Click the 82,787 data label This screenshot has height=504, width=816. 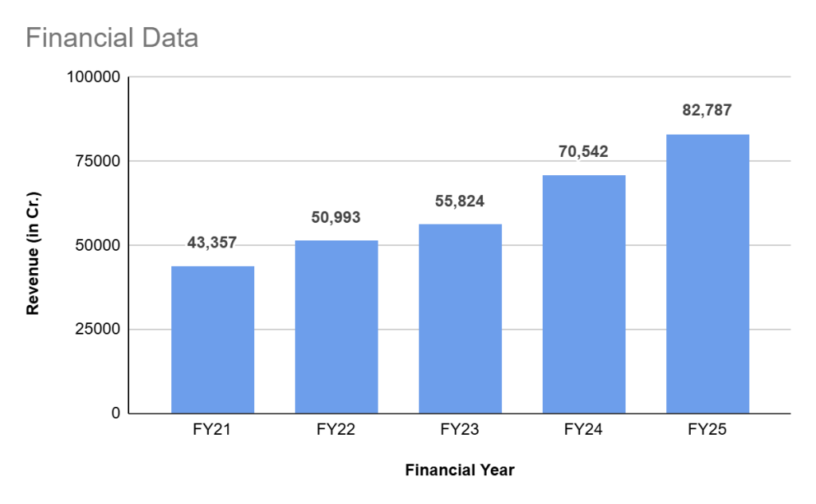point(708,111)
